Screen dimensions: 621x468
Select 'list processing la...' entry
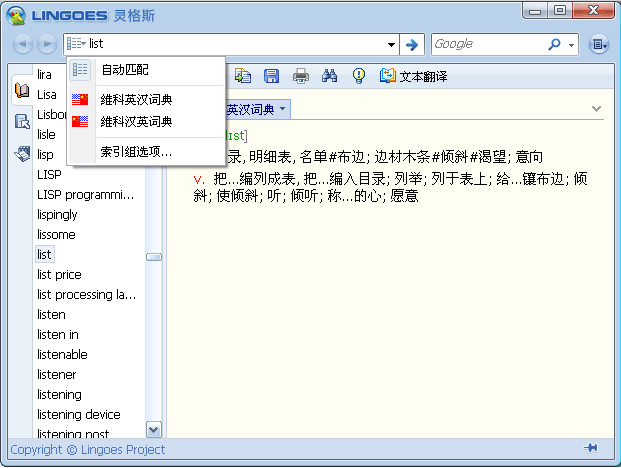86,295
